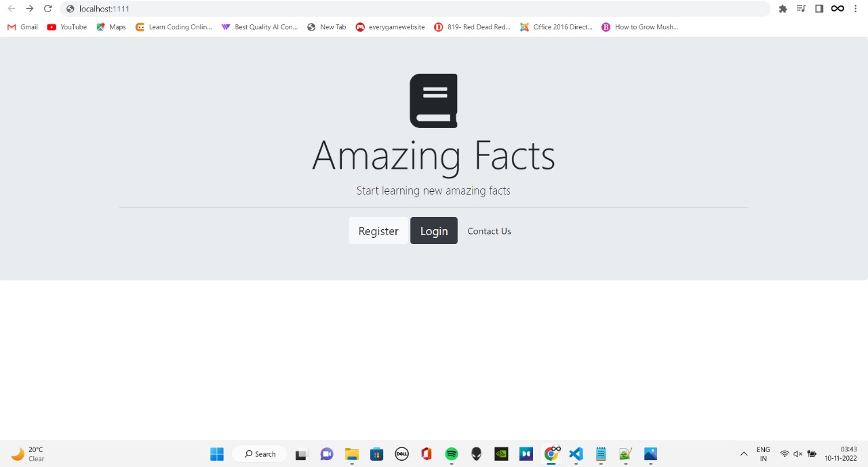Open the YouTube bookmark
Viewport: 868px width, 467px height.
click(x=66, y=27)
